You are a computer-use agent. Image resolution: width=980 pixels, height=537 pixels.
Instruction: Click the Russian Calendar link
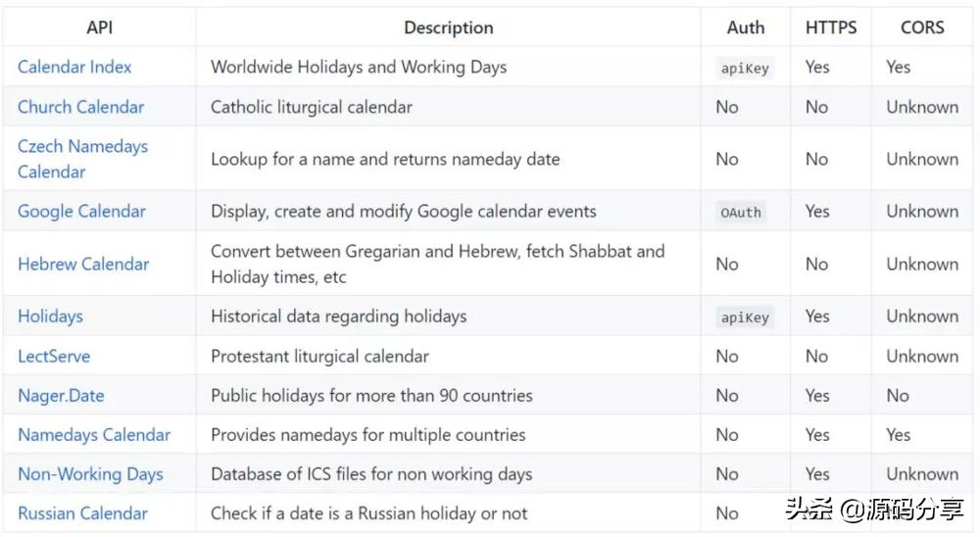coord(82,513)
